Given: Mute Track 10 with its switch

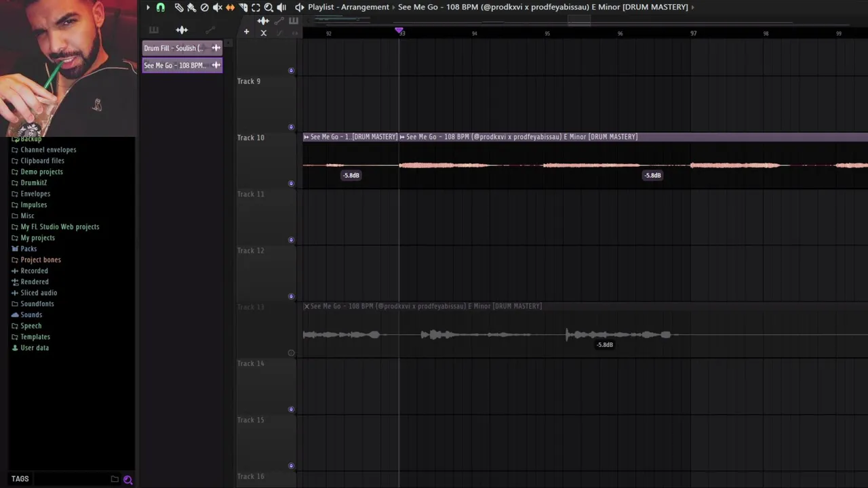Looking at the screenshot, I should pyautogui.click(x=292, y=184).
